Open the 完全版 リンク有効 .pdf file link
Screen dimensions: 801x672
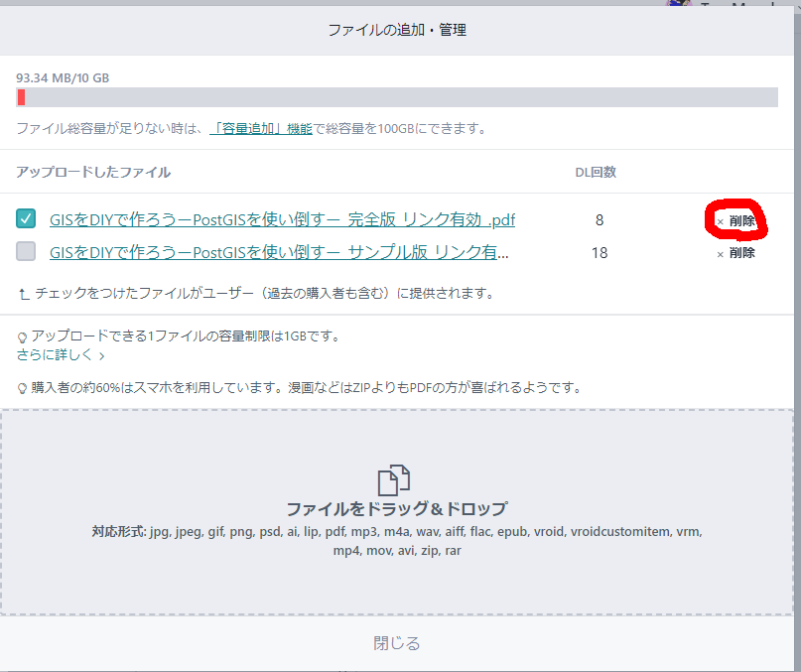(x=282, y=220)
